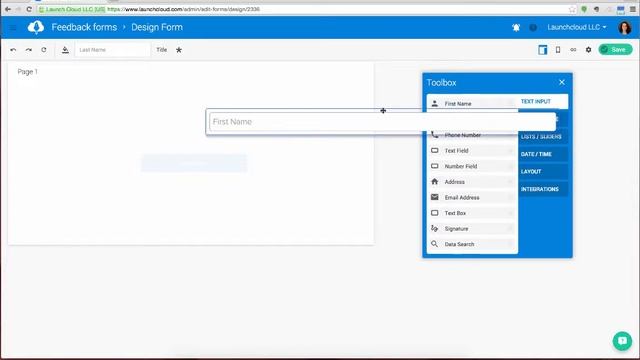Click the Last Name field input
The width and height of the screenshot is (640, 360).
(x=113, y=50)
